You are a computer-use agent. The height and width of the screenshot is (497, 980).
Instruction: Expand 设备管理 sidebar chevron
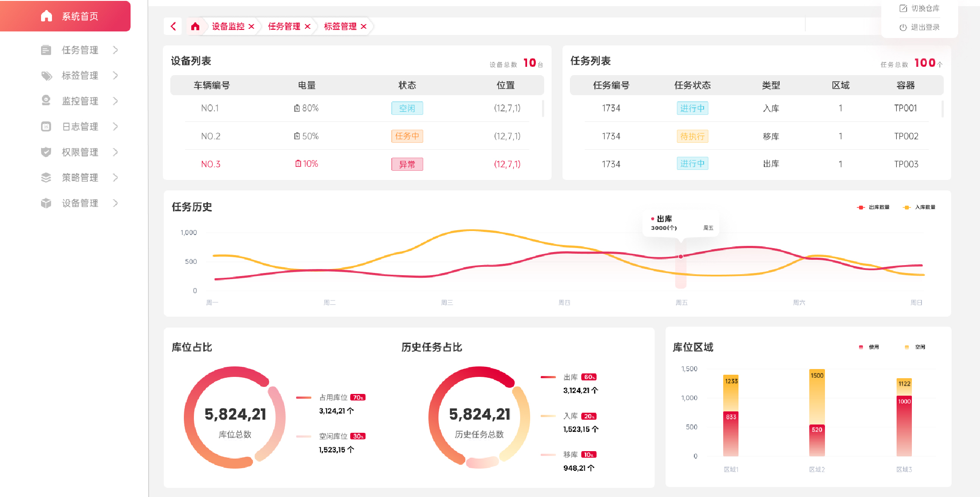pyautogui.click(x=115, y=203)
